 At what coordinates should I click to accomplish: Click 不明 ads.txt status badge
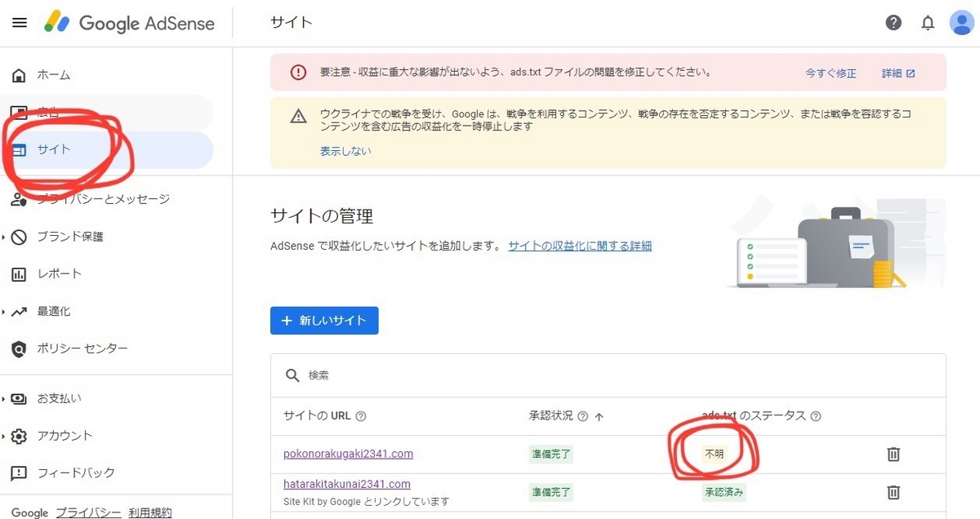(715, 454)
